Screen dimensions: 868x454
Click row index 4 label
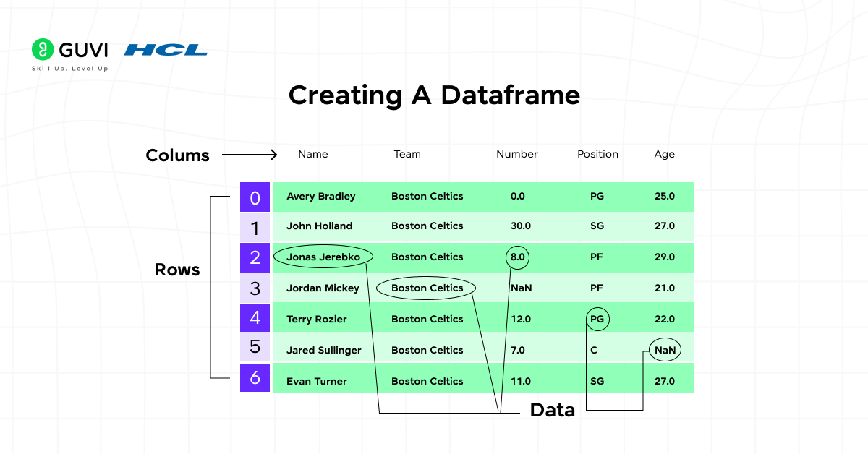pyautogui.click(x=255, y=318)
